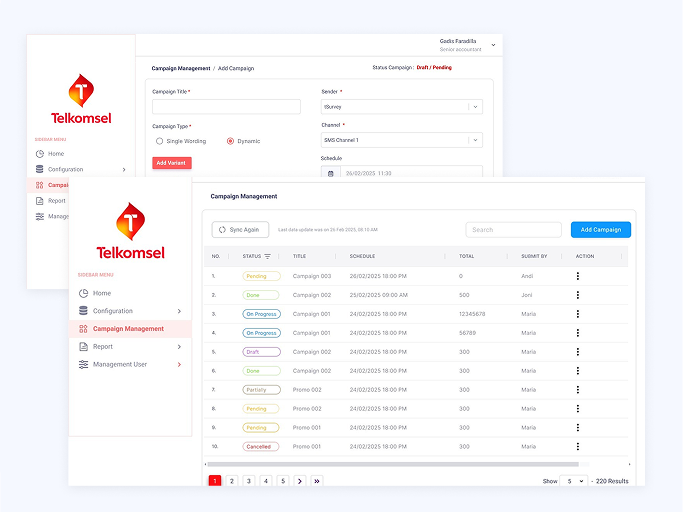Click the calendar icon in Schedule field
The width and height of the screenshot is (683, 512).
(x=331, y=173)
